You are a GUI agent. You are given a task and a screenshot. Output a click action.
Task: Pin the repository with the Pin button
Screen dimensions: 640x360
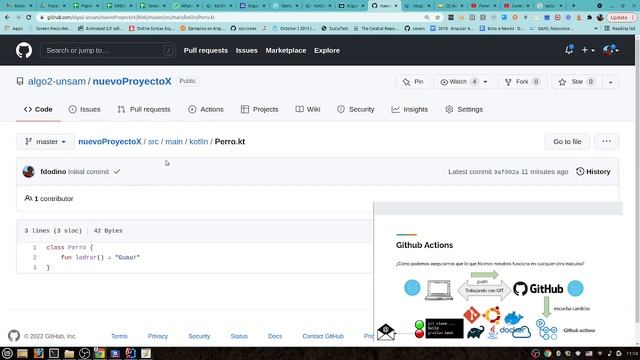coord(413,82)
